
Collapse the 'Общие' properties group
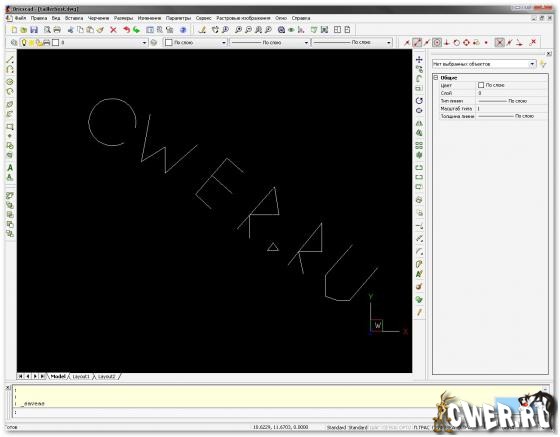pos(436,77)
